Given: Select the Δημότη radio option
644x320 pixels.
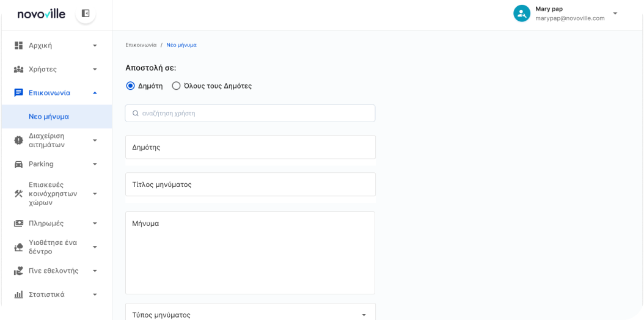Looking at the screenshot, I should pyautogui.click(x=130, y=86).
